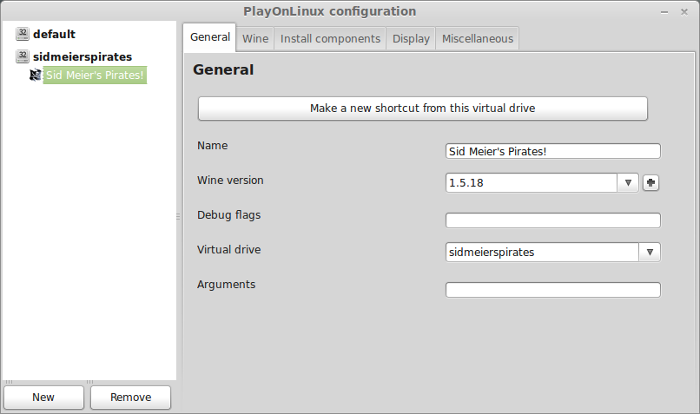Click the General heading text

223,70
